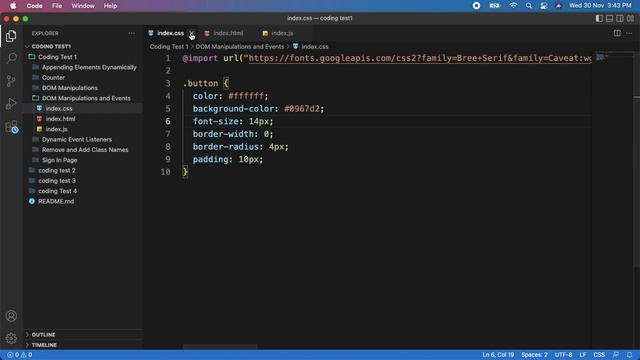640x360 pixels.
Task: Expand the DOM Manipulations folder
Action: coord(83,88)
